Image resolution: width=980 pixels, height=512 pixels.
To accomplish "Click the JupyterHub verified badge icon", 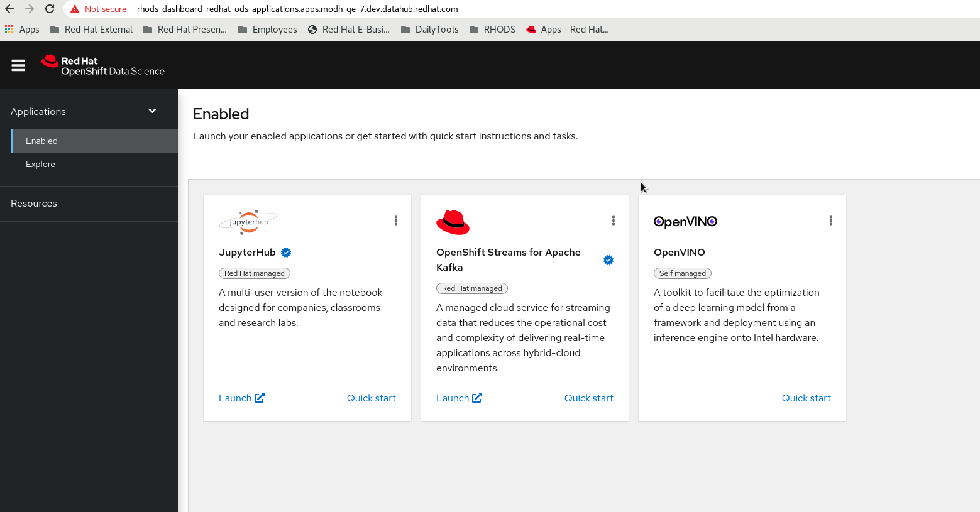I will [x=286, y=253].
